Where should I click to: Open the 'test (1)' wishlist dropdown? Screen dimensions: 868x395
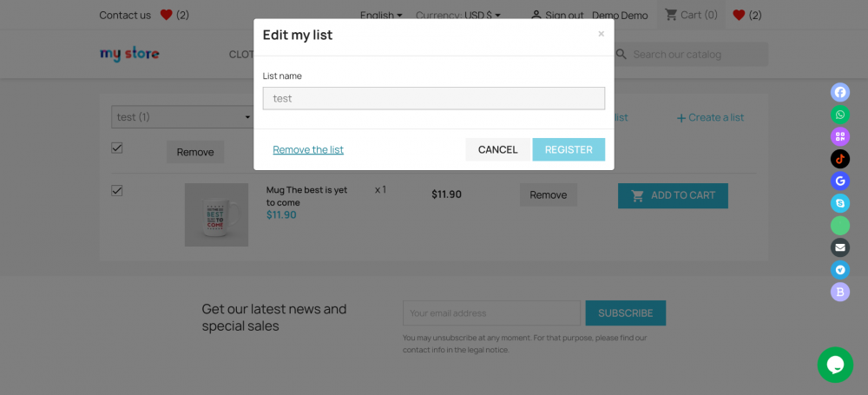pyautogui.click(x=182, y=117)
